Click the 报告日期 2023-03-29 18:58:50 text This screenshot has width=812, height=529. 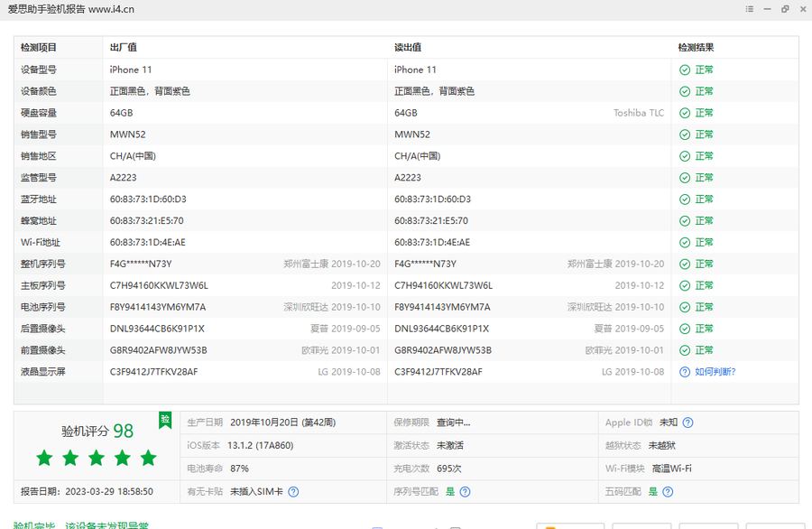[87, 492]
